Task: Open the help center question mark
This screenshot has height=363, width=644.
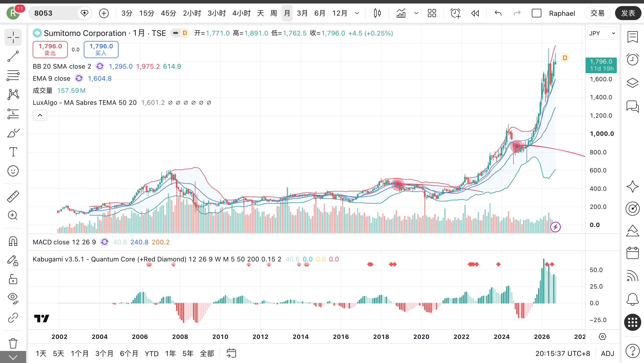Action: [x=632, y=351]
